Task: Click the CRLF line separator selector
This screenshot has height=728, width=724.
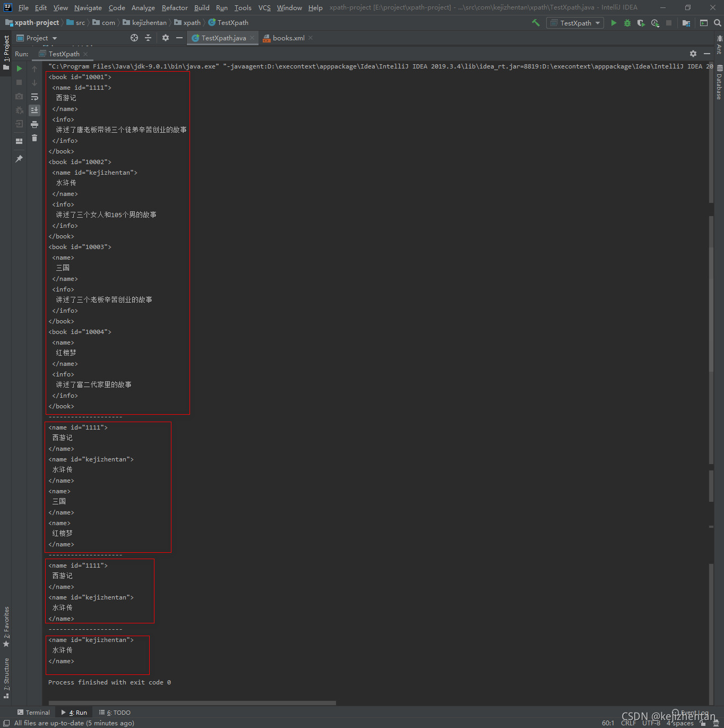Action: (x=628, y=723)
